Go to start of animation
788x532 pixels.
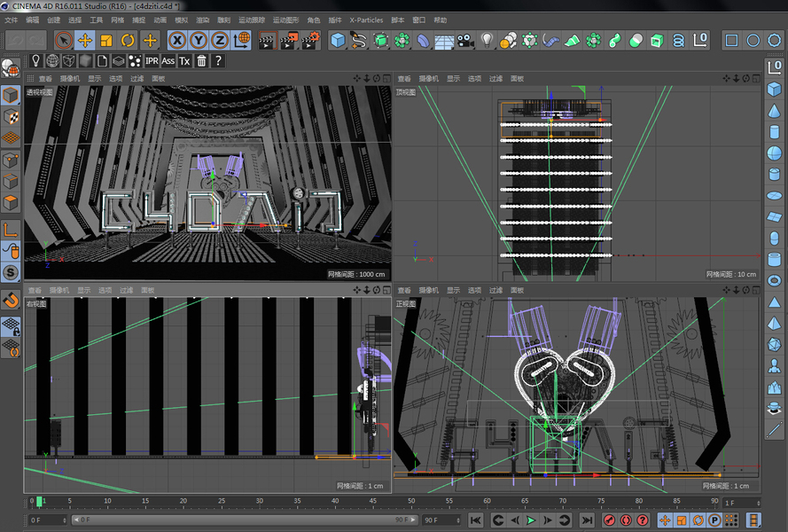click(x=475, y=520)
